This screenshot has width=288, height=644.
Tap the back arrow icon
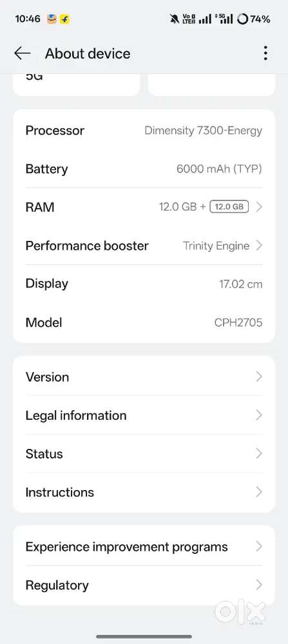point(22,53)
